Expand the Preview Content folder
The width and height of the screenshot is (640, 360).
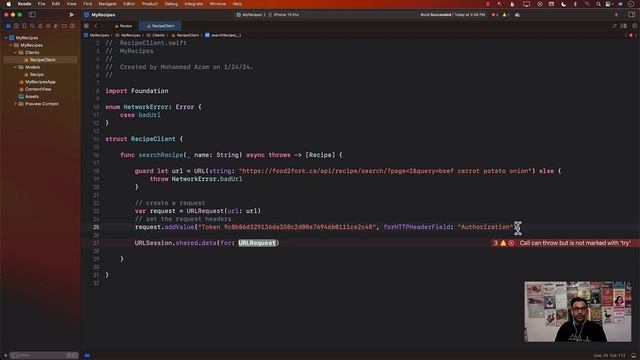16,104
